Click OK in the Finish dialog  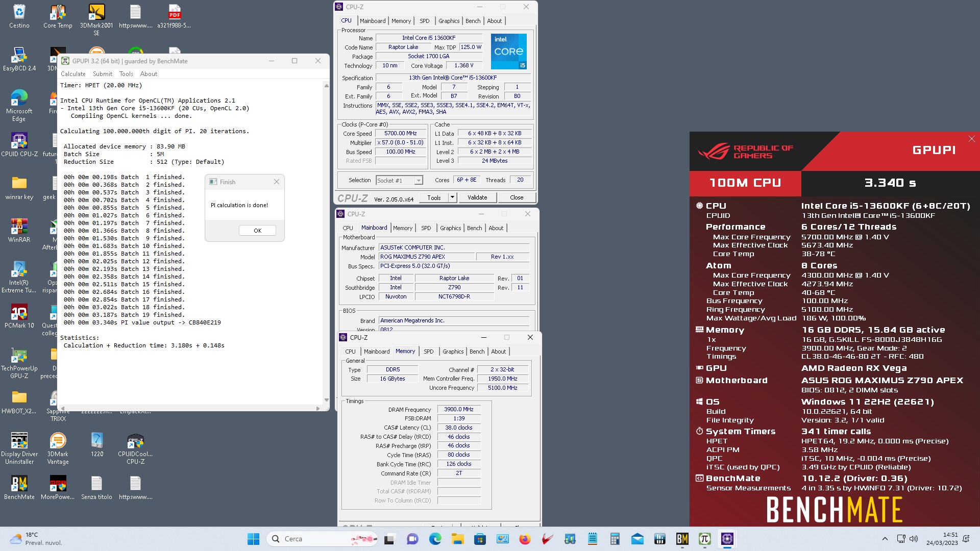(x=258, y=231)
